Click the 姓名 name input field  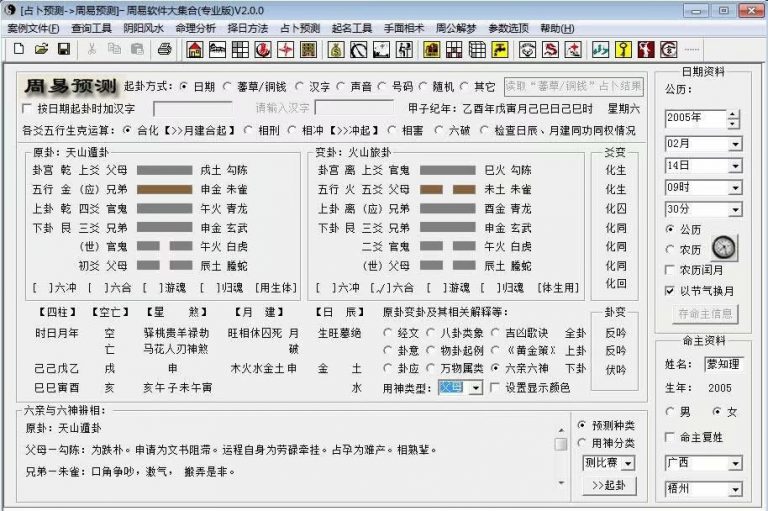(723, 364)
